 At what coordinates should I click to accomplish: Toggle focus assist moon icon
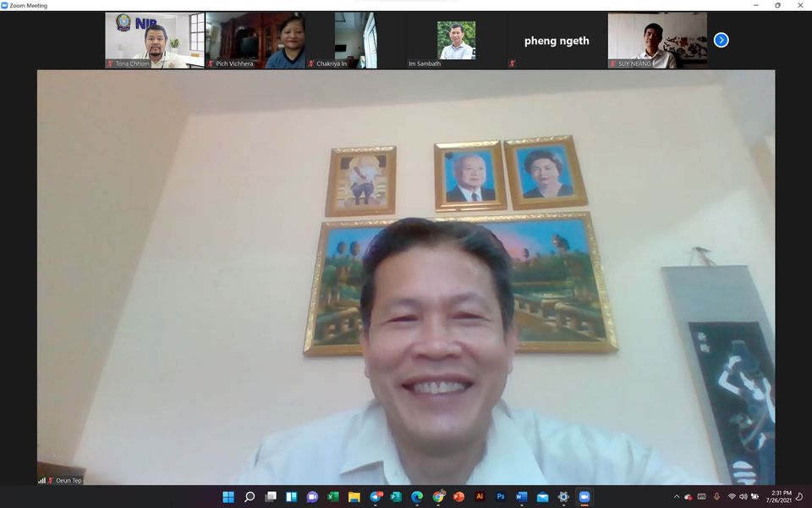799,497
